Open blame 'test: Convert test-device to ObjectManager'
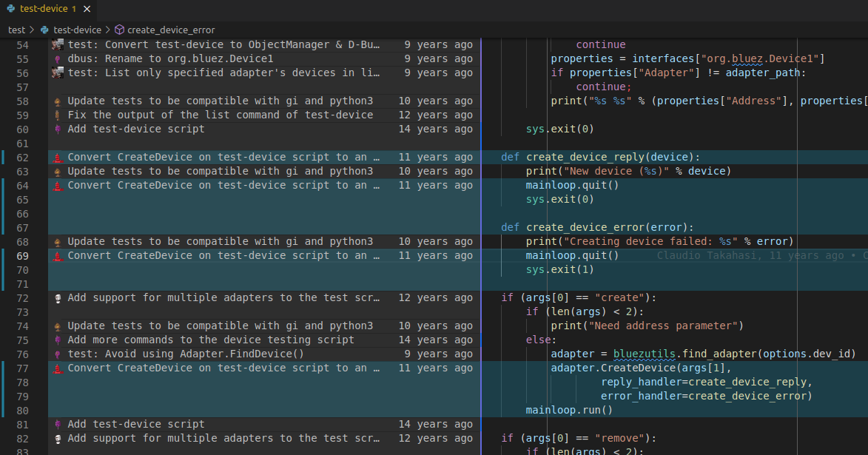Image resolution: width=868 pixels, height=455 pixels. tap(223, 44)
